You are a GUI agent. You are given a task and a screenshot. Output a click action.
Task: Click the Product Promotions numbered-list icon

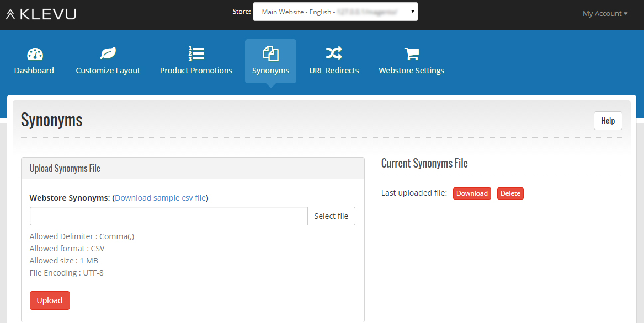[x=196, y=53]
